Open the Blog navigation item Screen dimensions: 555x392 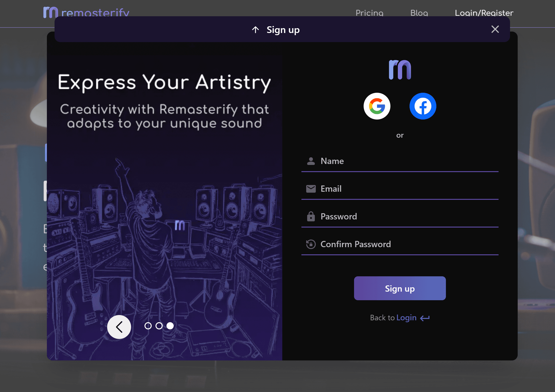coord(419,13)
